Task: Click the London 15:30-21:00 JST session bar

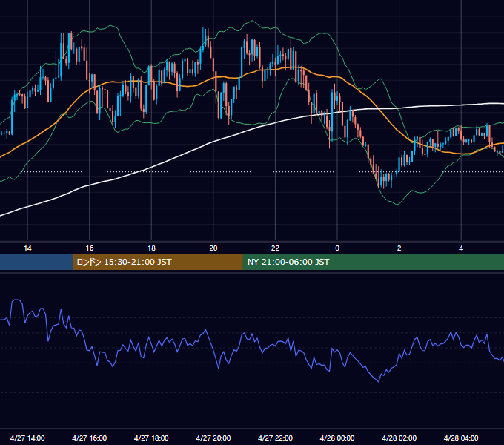Action: 157,262
